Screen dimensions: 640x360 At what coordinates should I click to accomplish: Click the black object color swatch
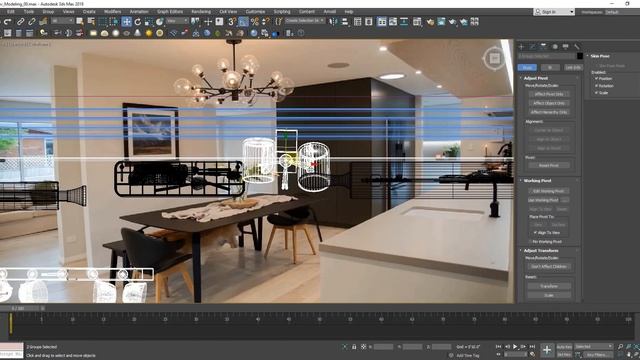[580, 56]
